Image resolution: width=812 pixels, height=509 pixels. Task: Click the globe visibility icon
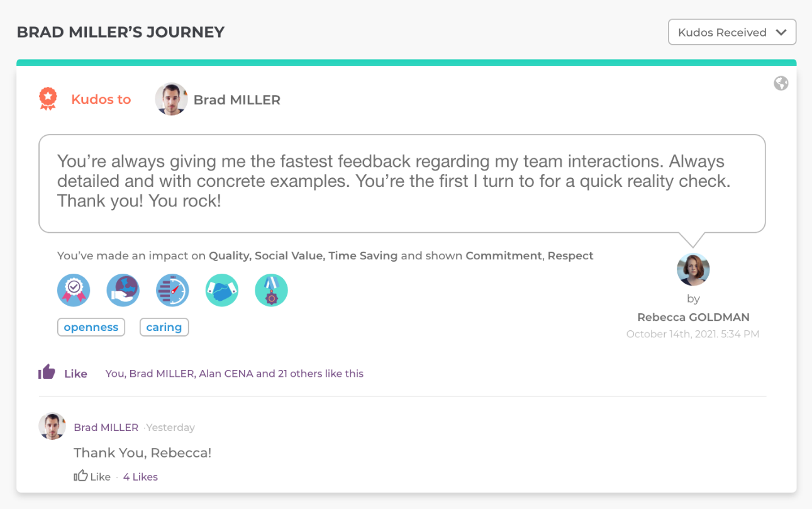click(x=781, y=84)
